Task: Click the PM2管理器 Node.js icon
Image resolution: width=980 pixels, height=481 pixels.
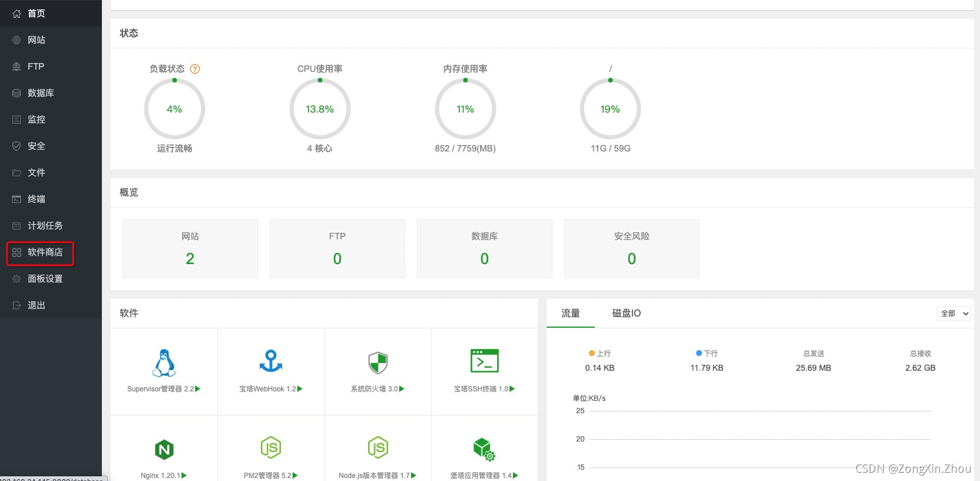Action: point(271,448)
